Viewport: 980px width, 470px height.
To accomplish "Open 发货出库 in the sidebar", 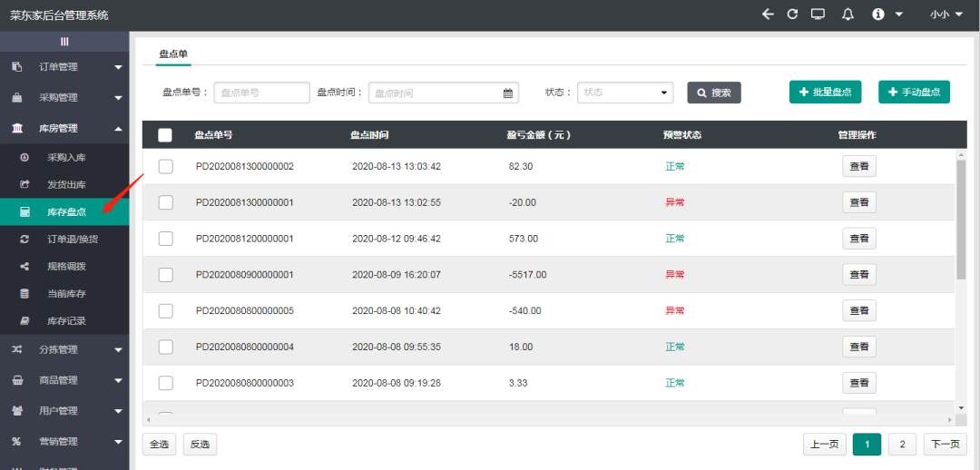I will click(66, 185).
